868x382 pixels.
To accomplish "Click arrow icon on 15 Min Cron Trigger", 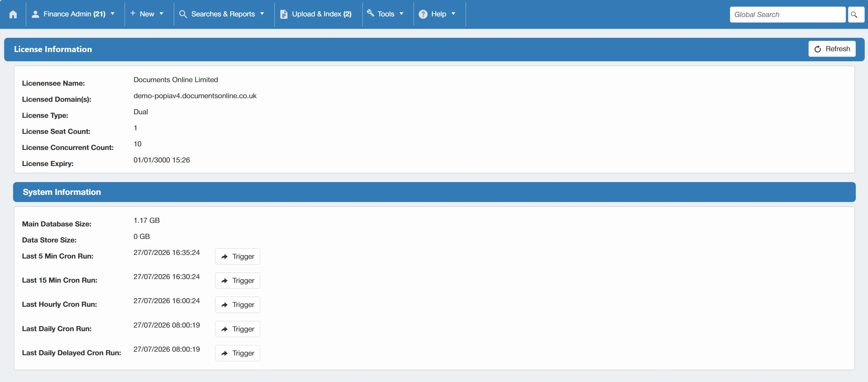I will (224, 281).
